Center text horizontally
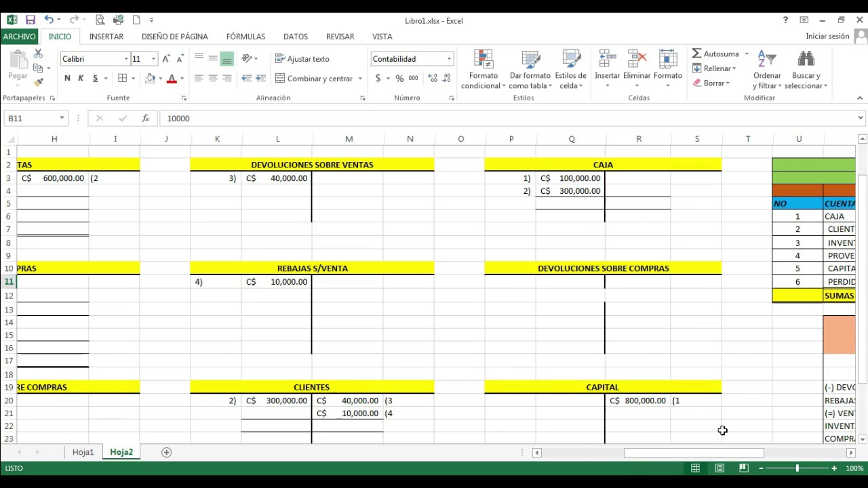The width and height of the screenshot is (868, 488). point(213,79)
